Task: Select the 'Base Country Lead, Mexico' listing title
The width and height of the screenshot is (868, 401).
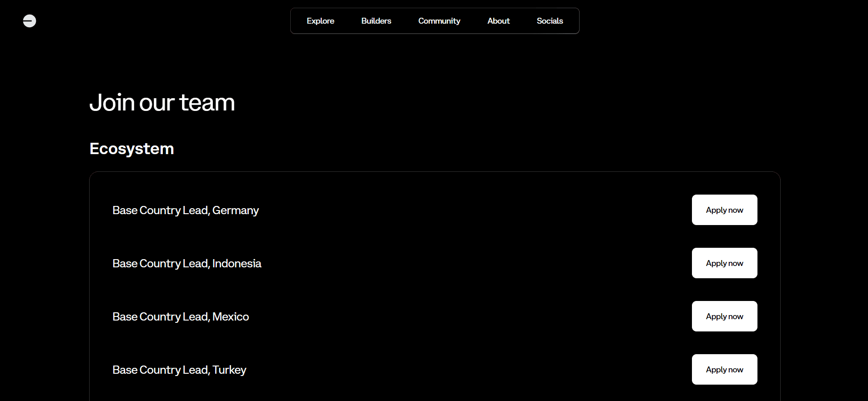Action: pos(181,317)
